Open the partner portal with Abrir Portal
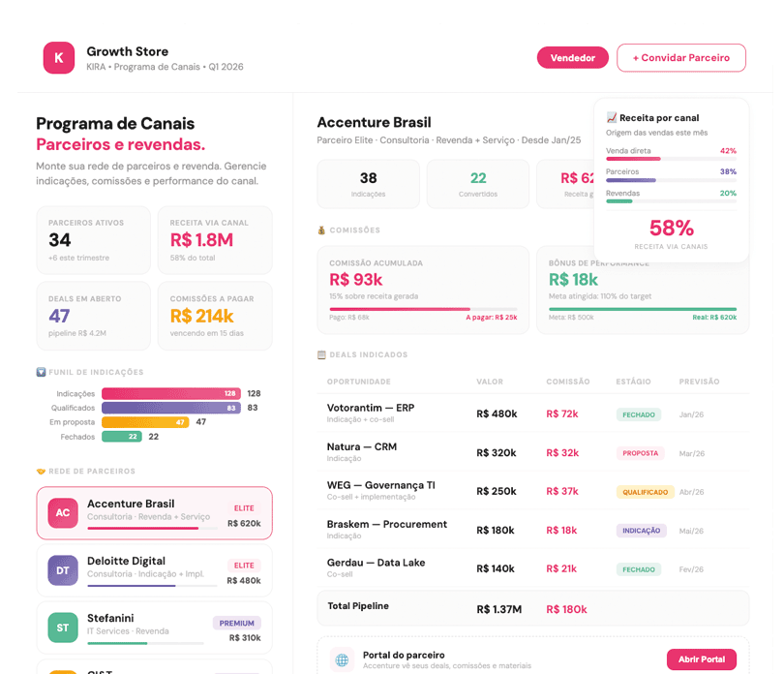 702,659
